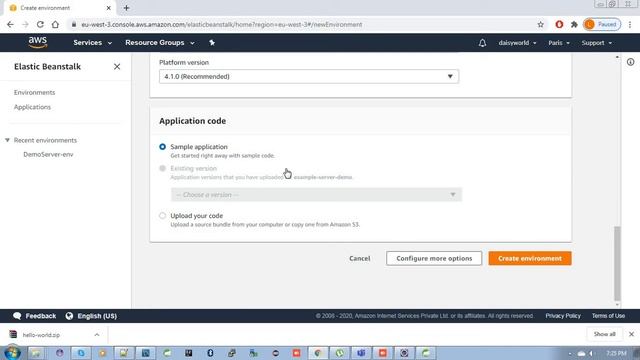Click the AWS logo home icon
The image size is (640, 360).
pyautogui.click(x=38, y=42)
